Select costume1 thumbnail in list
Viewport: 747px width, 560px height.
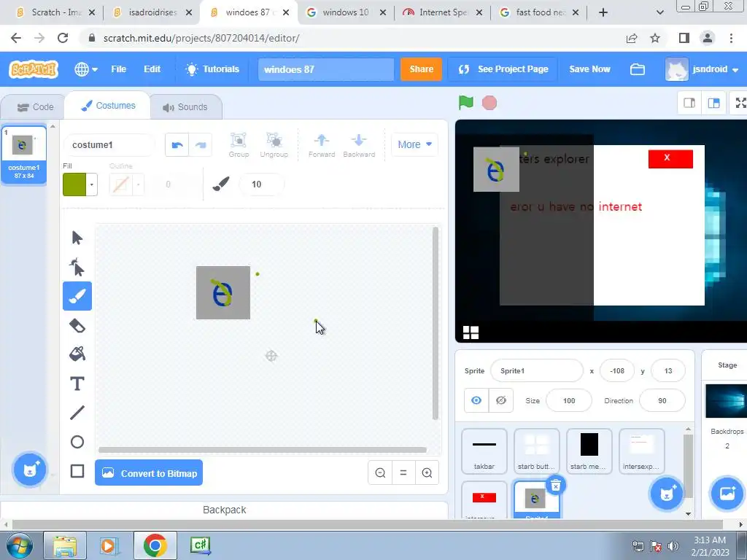[x=24, y=154]
